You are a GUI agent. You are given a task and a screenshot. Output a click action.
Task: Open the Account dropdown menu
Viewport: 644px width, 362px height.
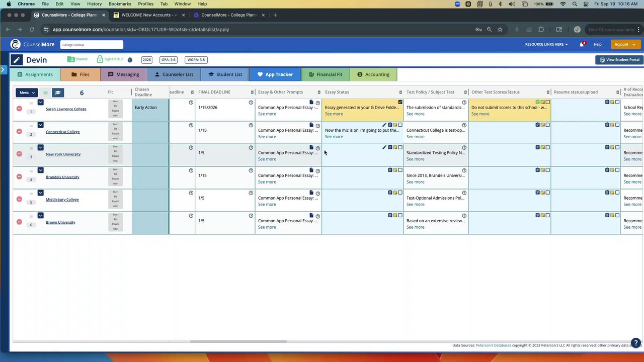625,44
